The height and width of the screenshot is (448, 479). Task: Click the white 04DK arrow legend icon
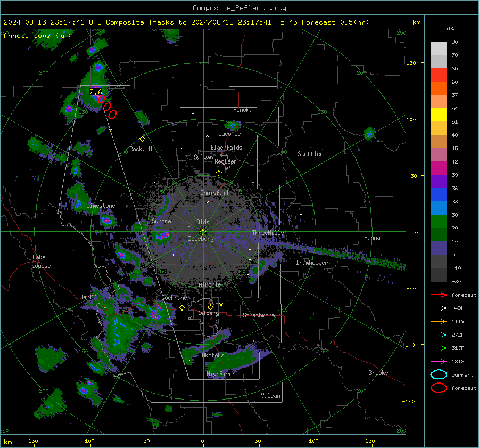click(439, 308)
